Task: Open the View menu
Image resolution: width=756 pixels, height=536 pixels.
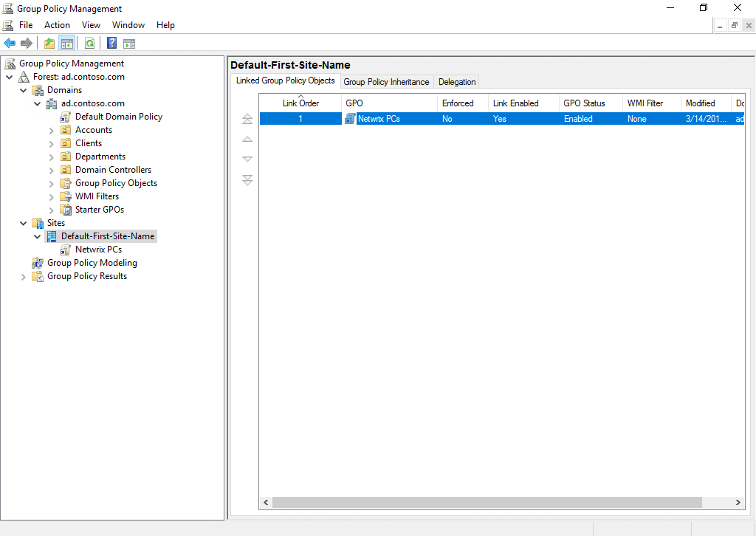Action: pyautogui.click(x=91, y=25)
